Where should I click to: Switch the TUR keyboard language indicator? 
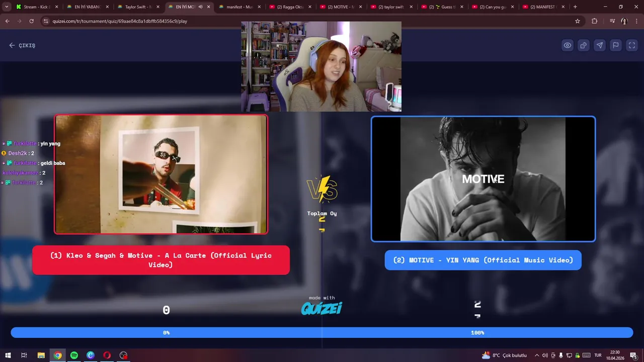click(x=598, y=355)
